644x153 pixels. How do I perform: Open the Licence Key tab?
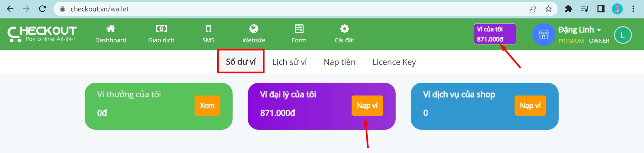pyautogui.click(x=394, y=62)
